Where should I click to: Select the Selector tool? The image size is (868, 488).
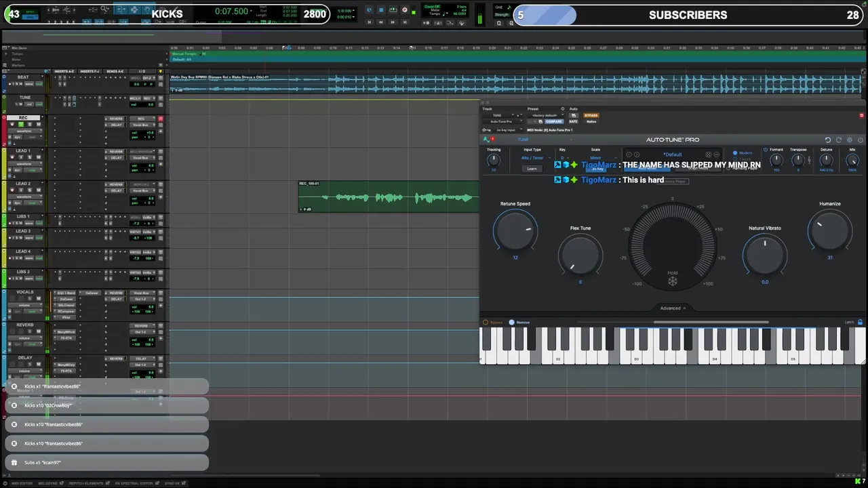pyautogui.click(x=134, y=9)
